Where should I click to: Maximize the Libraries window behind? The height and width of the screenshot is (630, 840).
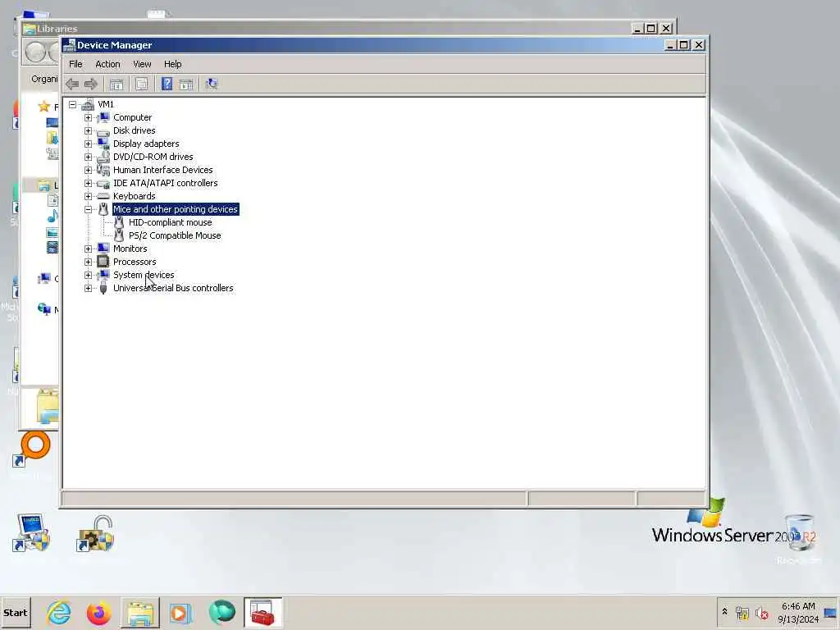[651, 29]
